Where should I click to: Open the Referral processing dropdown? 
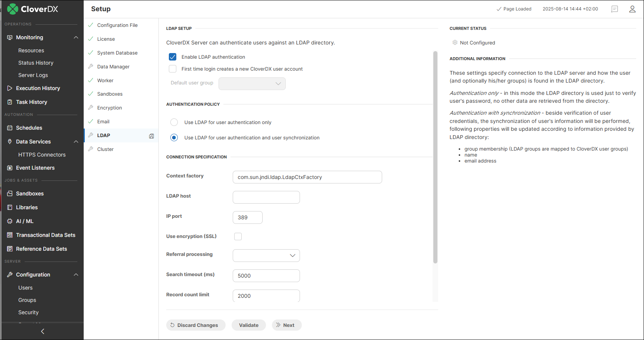tap(266, 256)
